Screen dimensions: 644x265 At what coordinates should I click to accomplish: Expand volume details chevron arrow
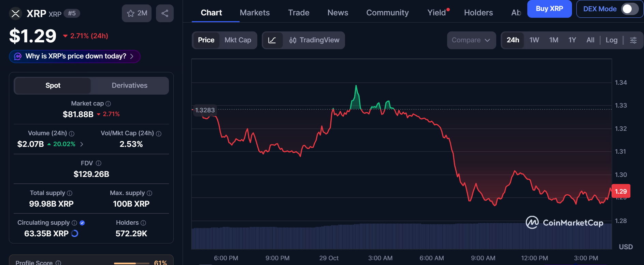82,144
